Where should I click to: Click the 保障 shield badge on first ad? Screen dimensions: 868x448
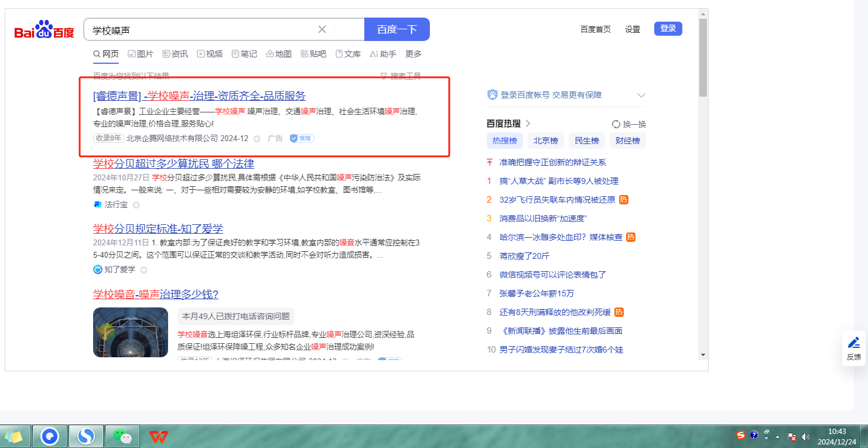click(302, 139)
